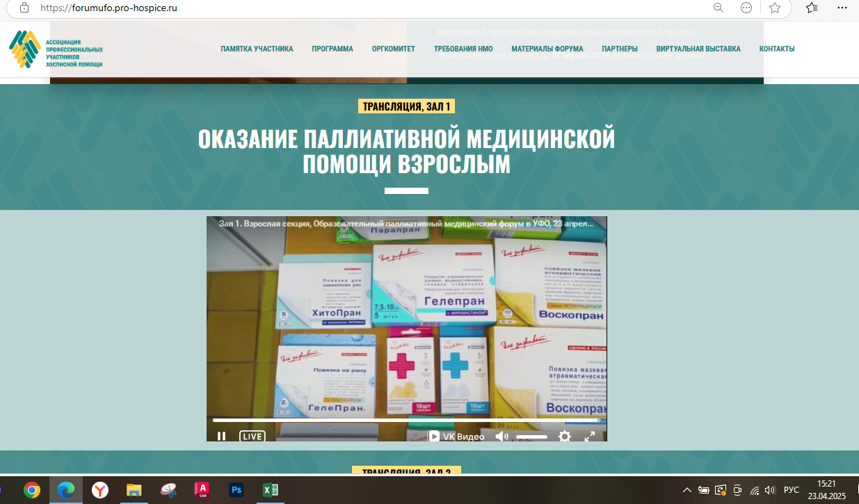Open Snipping tool taskbar icon
This screenshot has width=859, height=504.
coord(168,490)
